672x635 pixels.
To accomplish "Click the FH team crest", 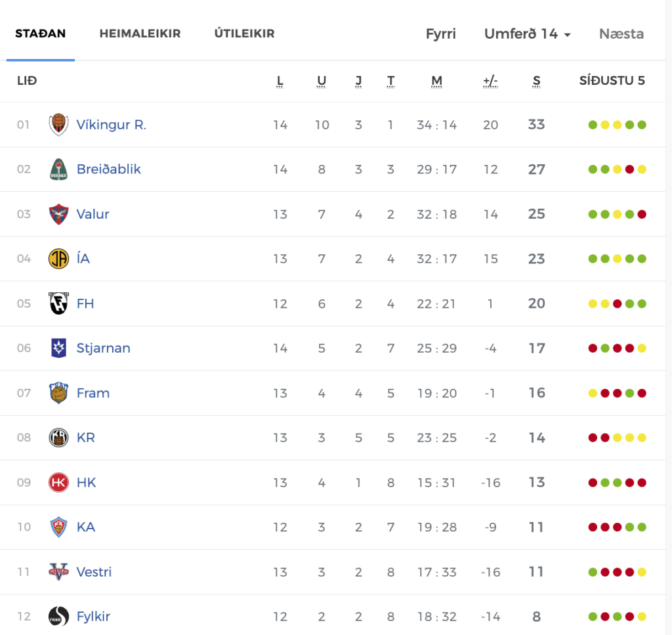I will coord(58,303).
